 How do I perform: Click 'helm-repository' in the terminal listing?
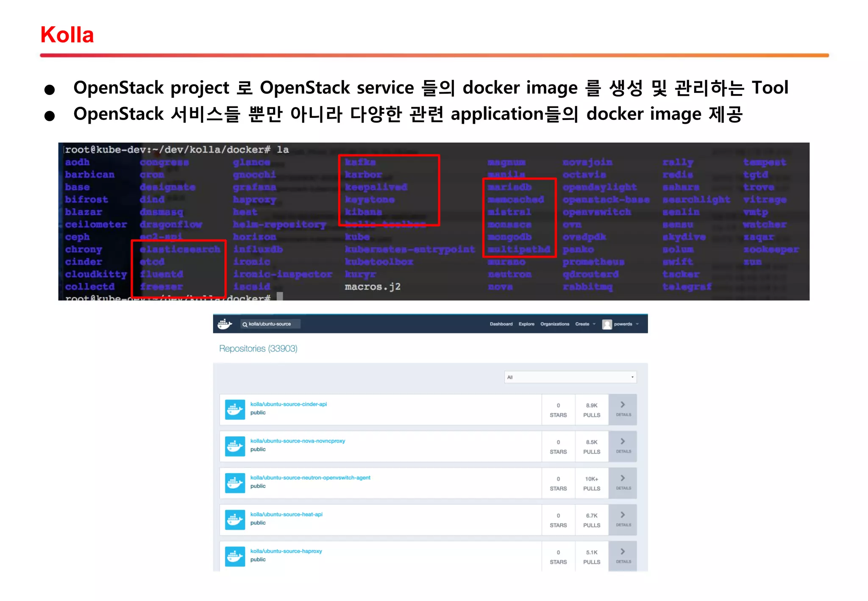click(280, 225)
